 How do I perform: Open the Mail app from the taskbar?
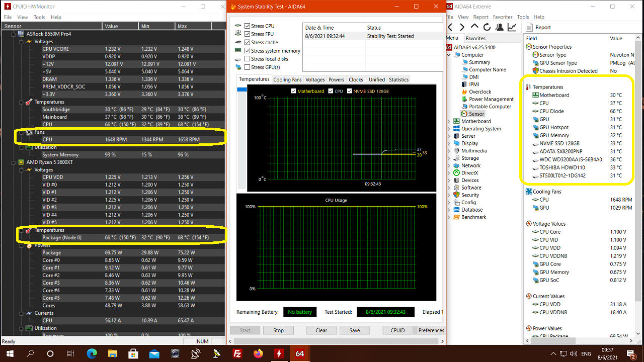pyautogui.click(x=154, y=353)
